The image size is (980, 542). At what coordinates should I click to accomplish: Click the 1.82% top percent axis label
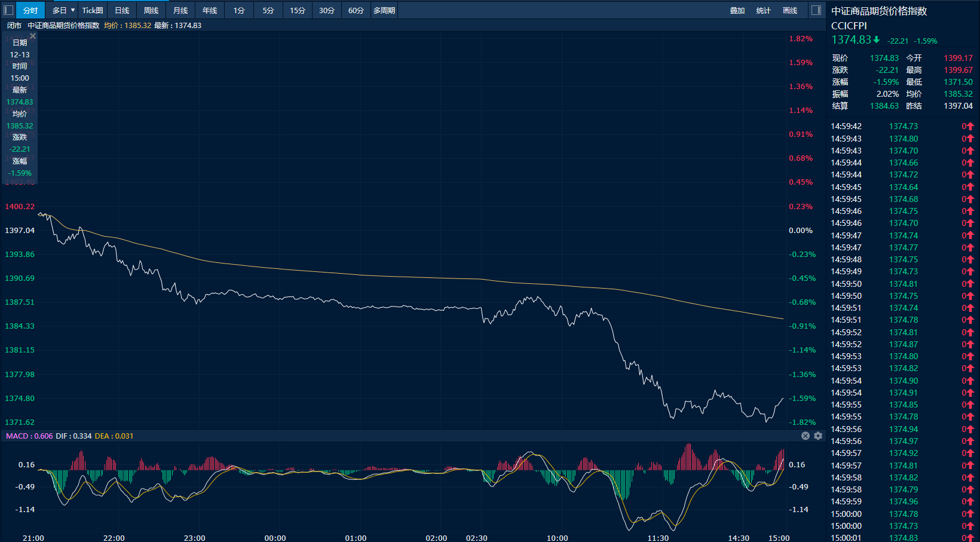pos(801,38)
